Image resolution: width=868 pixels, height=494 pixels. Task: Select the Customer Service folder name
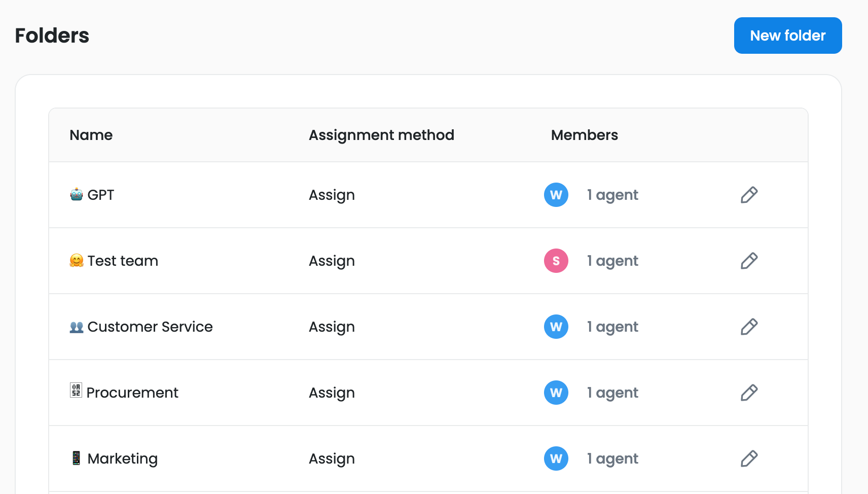coord(150,327)
